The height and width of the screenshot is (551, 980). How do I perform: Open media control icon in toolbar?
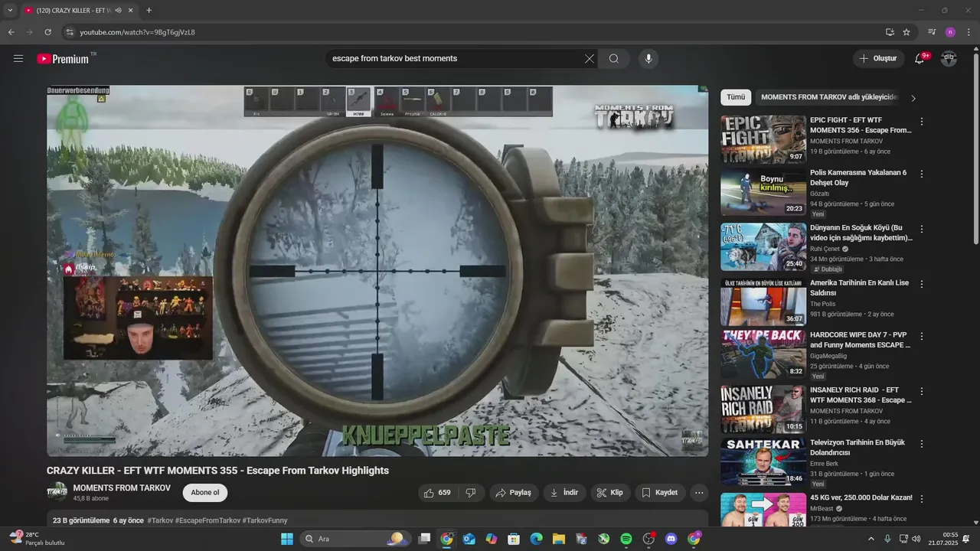[x=932, y=32]
